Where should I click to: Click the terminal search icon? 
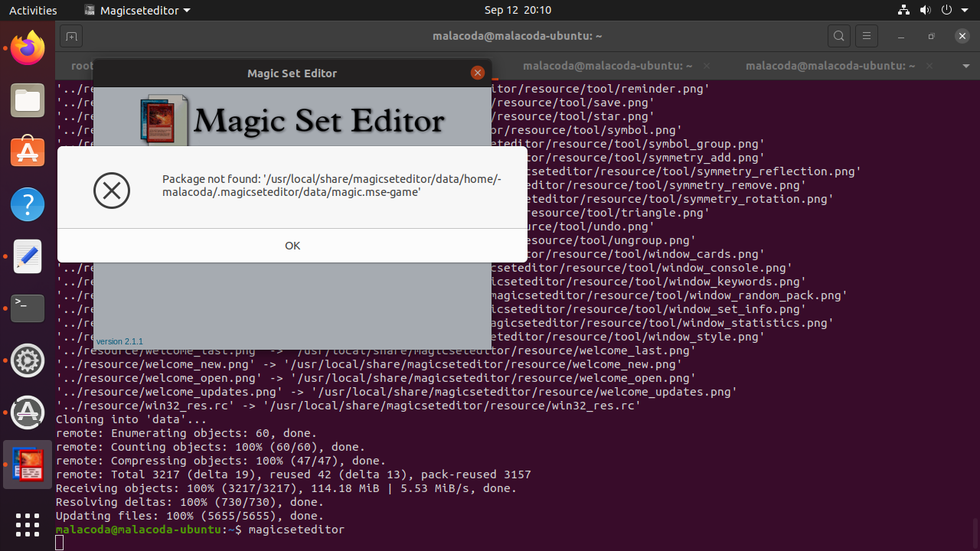click(x=839, y=36)
